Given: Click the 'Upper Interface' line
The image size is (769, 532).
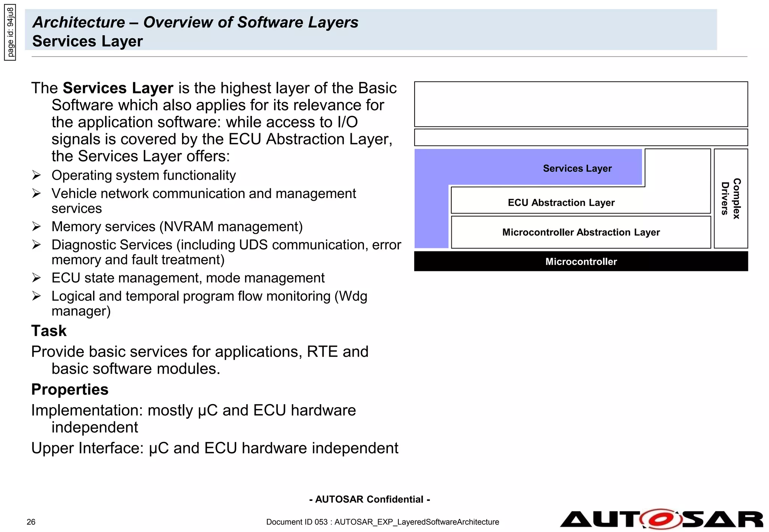Looking at the screenshot, I should pos(215,448).
